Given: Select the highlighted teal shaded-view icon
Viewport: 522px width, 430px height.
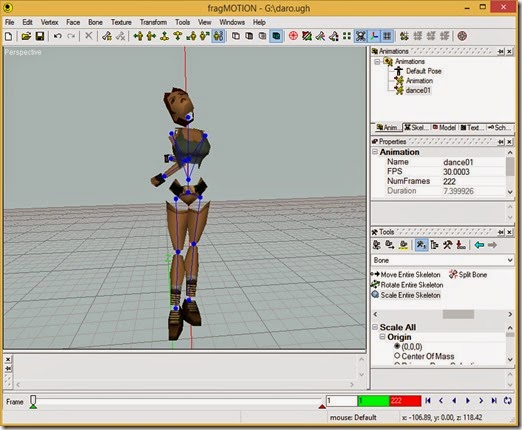Looking at the screenshot, I should (x=276, y=36).
